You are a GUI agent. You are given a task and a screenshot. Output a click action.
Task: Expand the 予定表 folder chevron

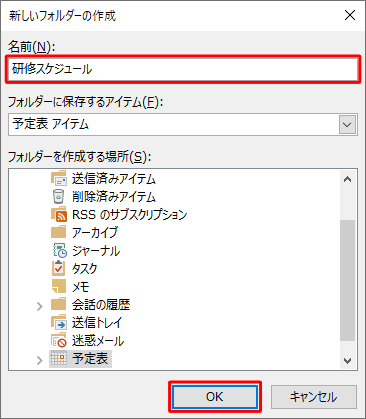tap(40, 360)
